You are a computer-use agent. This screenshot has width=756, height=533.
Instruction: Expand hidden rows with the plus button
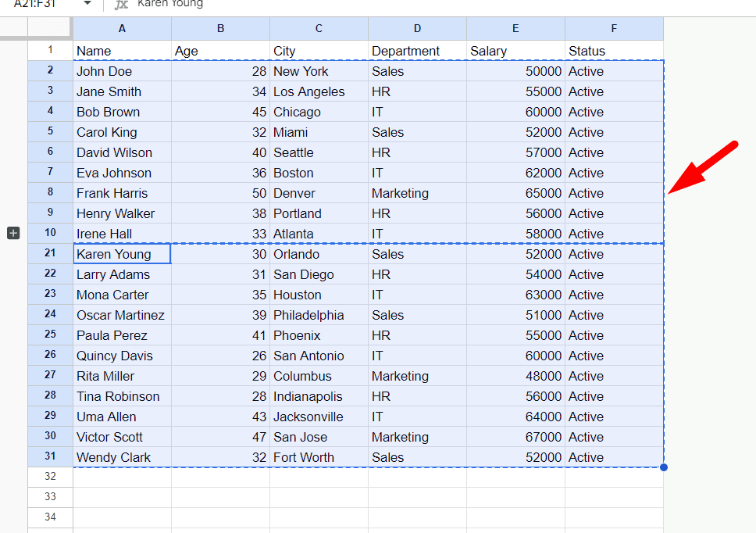tap(12, 232)
